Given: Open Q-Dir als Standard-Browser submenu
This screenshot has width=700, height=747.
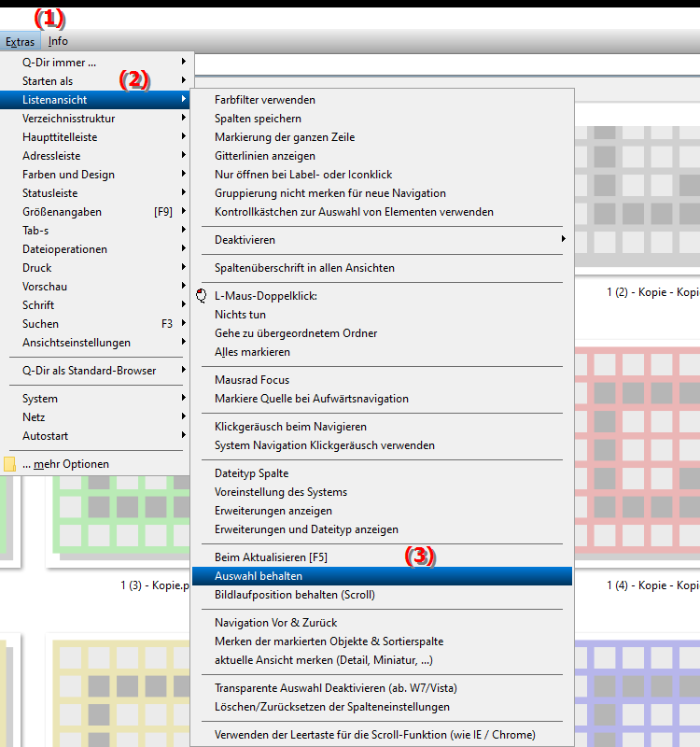Looking at the screenshot, I should pyautogui.click(x=95, y=371).
